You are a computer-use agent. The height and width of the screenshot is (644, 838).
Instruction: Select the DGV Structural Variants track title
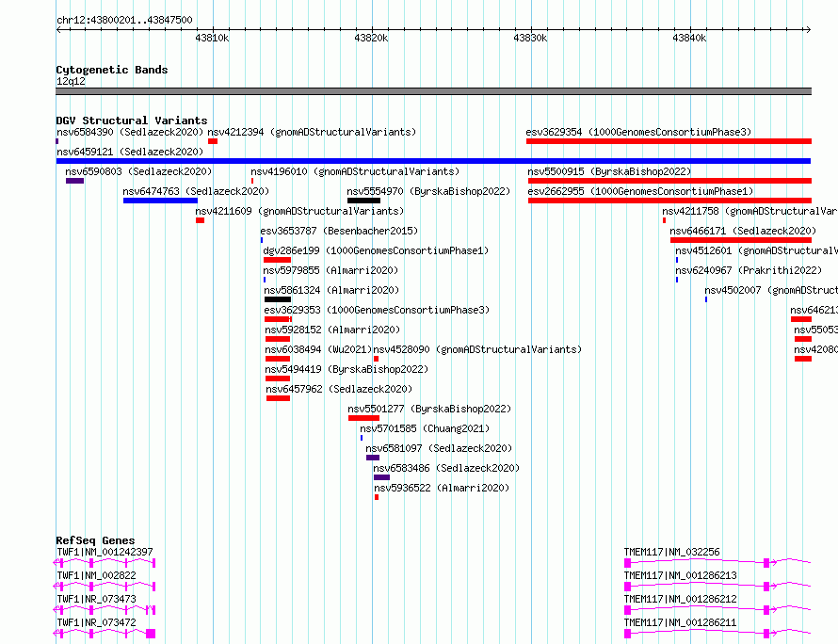(132, 121)
